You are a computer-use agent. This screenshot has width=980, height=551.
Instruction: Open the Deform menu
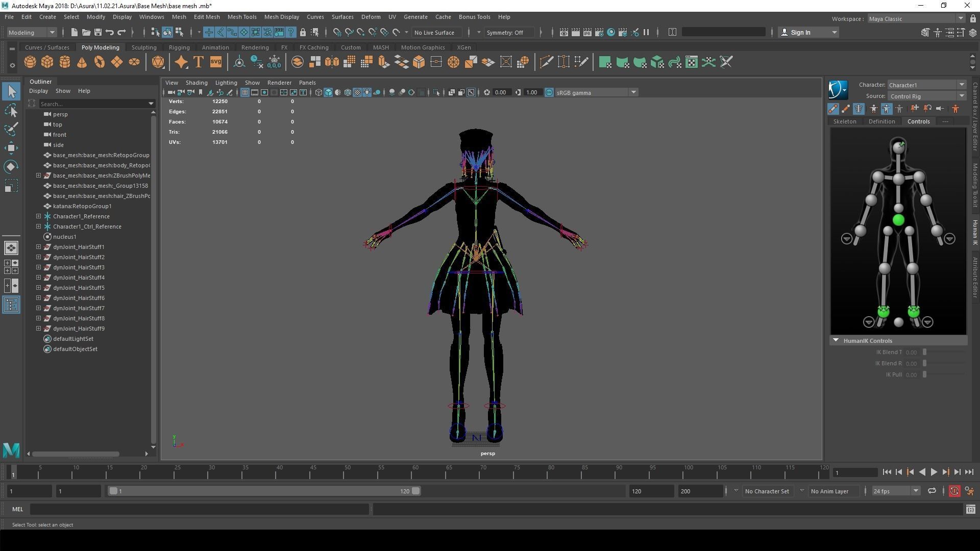click(x=371, y=17)
